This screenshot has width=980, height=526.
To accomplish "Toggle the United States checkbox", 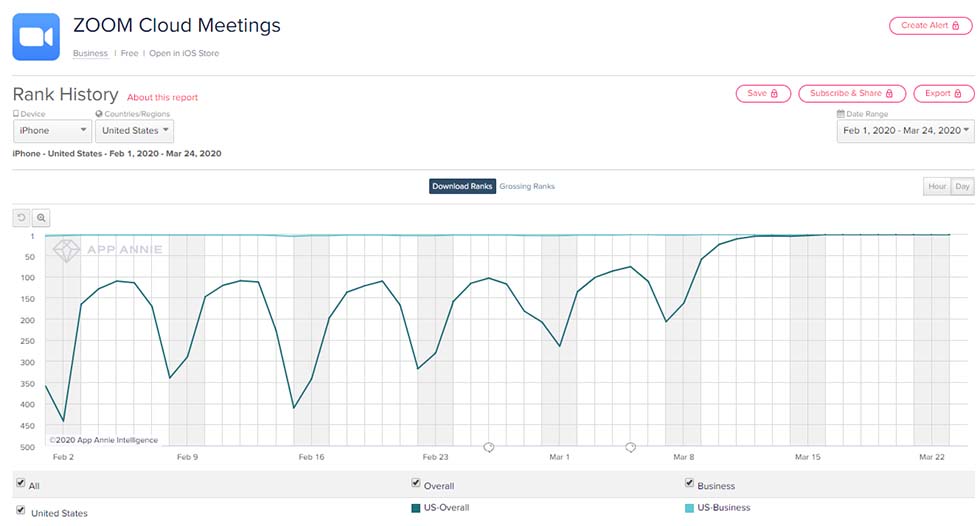I will click(x=21, y=510).
